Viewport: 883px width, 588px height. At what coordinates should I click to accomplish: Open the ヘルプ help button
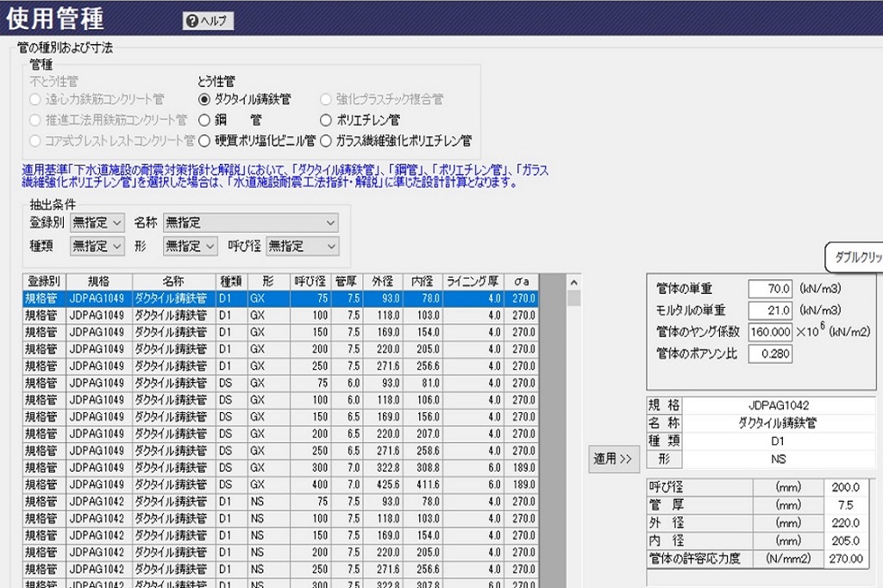pyautogui.click(x=208, y=21)
